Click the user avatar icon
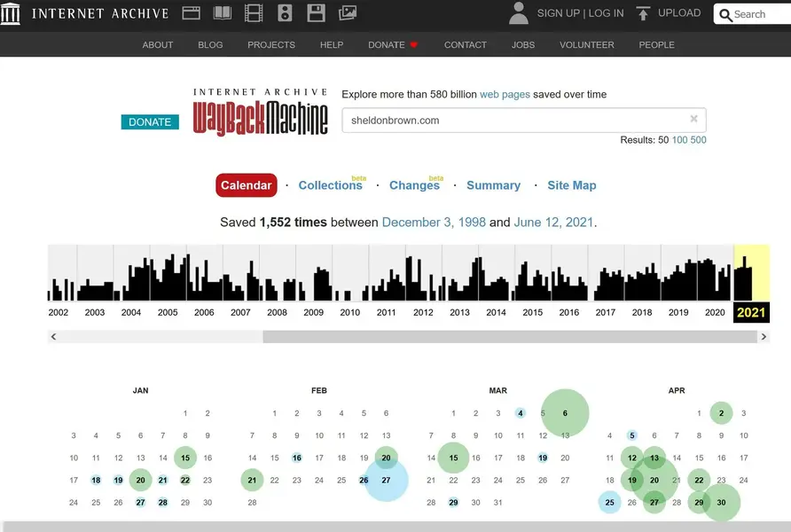Viewport: 791px width, 532px height. click(519, 13)
